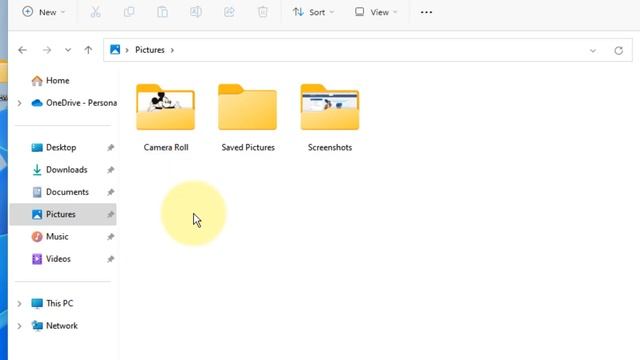
Task: Go forward with the forward arrow
Action: [x=47, y=50]
